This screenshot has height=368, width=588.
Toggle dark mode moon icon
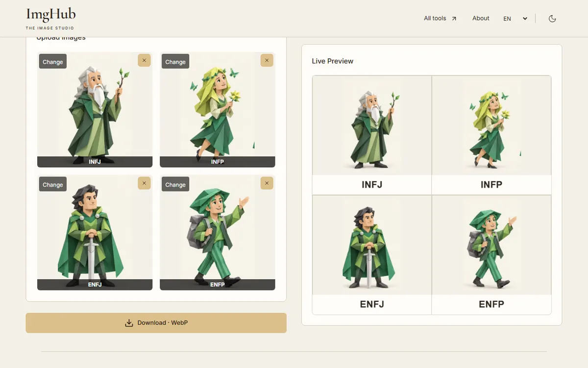click(x=552, y=19)
